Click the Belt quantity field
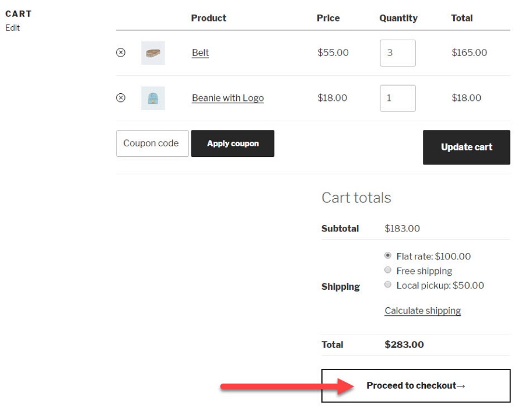532x411 pixels. (x=398, y=53)
